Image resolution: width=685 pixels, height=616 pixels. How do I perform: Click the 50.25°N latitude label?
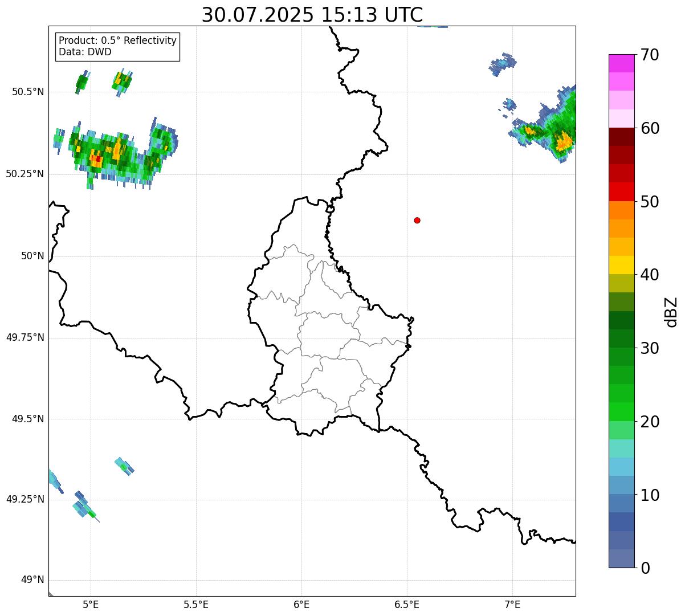[x=25, y=174]
